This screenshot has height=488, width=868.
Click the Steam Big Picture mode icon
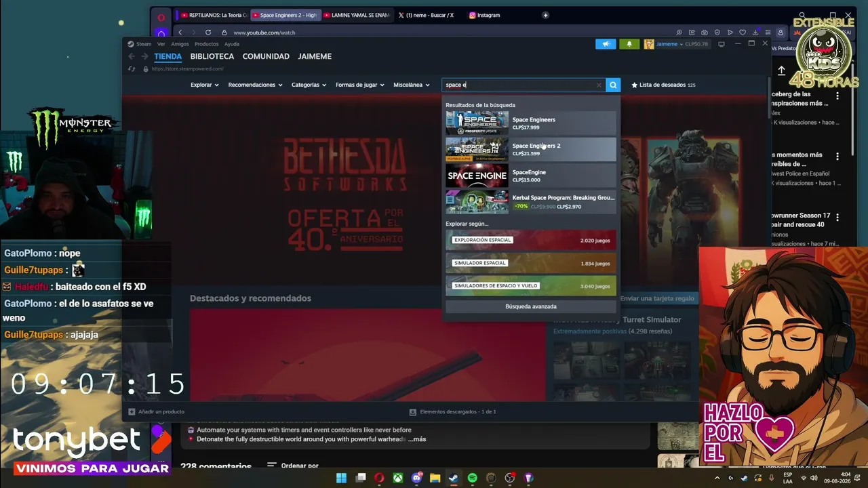tap(722, 44)
